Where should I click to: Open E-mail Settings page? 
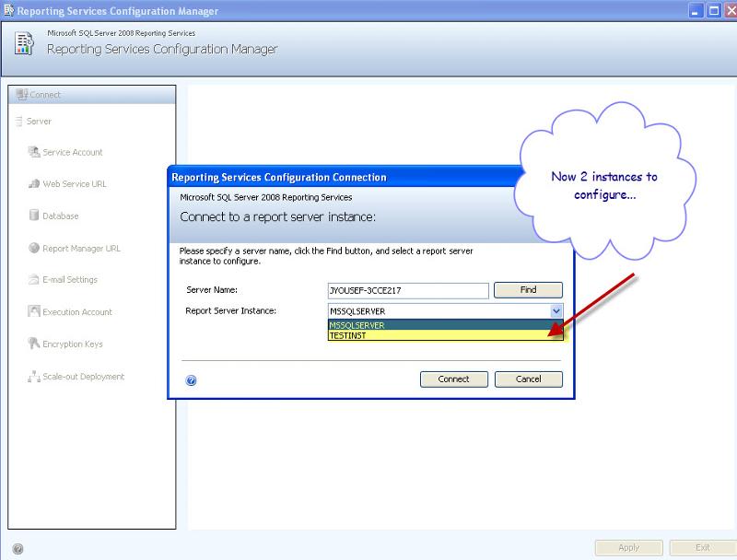click(70, 280)
